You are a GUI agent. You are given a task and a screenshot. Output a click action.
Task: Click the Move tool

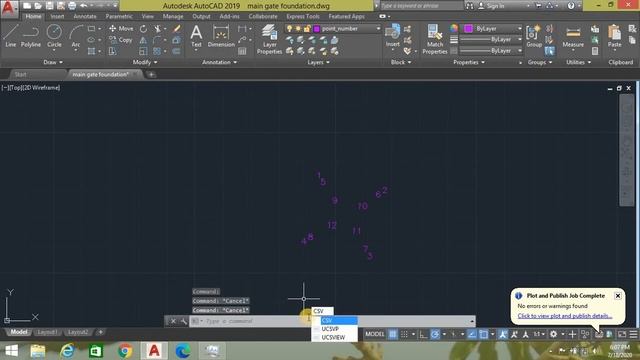point(121,29)
